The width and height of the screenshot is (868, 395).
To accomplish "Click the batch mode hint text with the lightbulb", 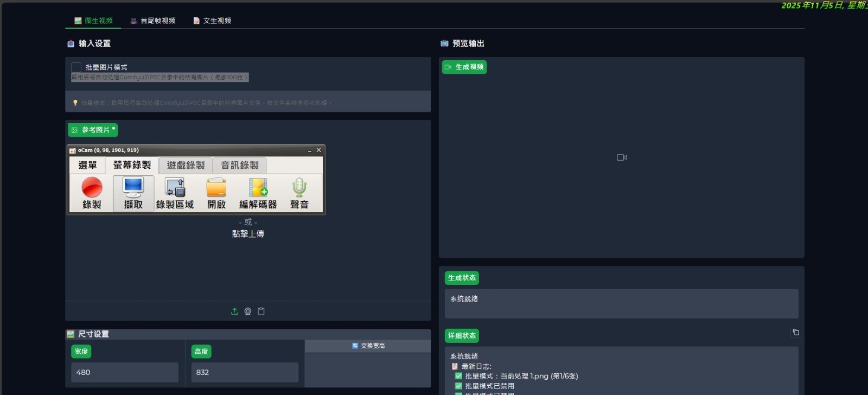I will coord(202,103).
